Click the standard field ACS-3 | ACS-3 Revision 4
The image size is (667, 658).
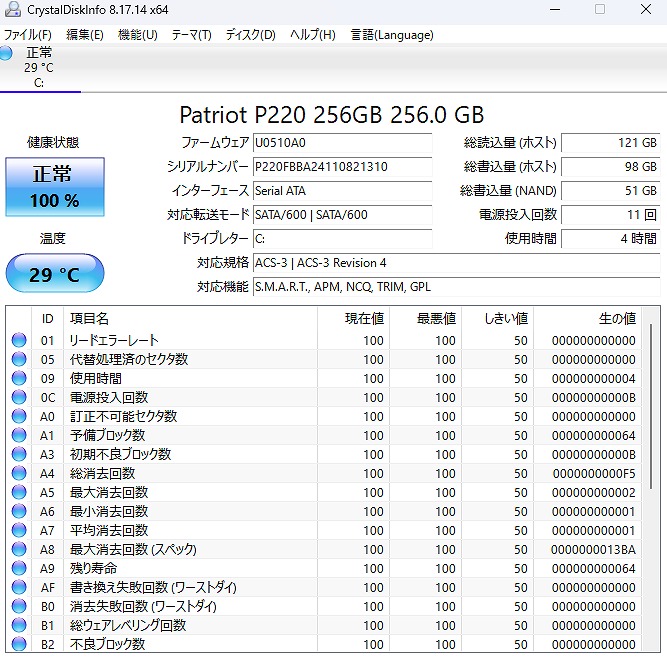[456, 263]
